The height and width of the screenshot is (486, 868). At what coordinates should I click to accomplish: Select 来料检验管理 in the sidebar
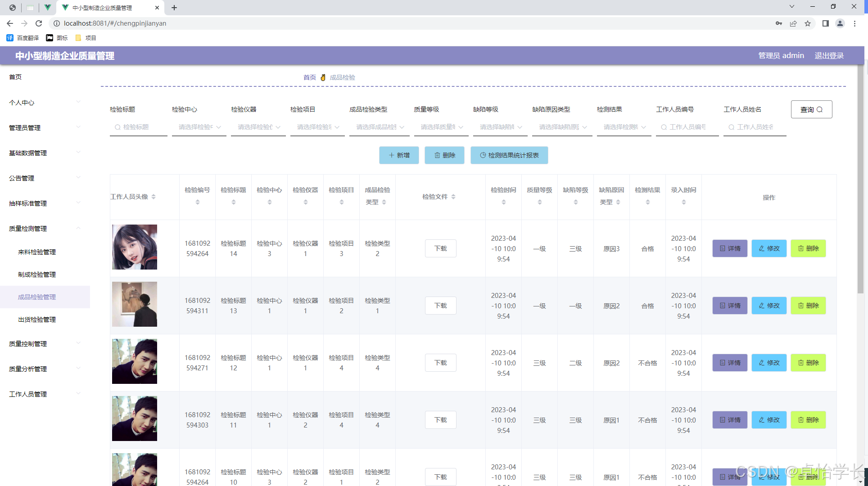[37, 252]
